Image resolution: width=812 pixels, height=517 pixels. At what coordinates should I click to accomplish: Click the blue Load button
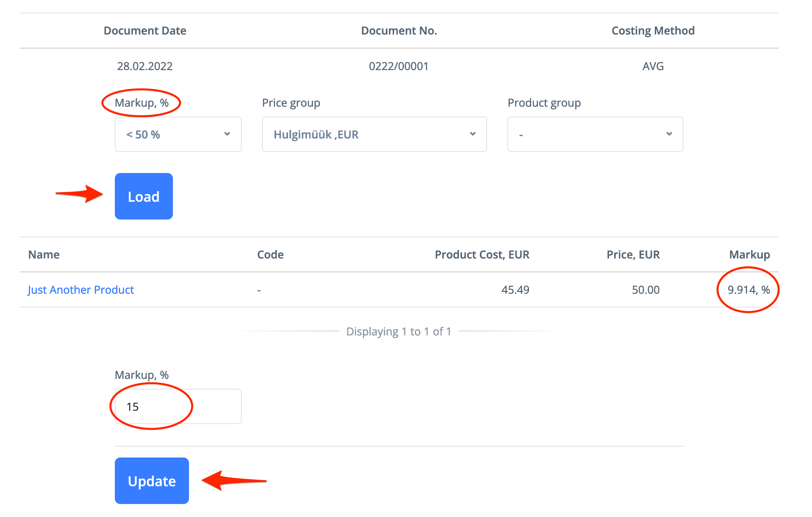pos(144,196)
